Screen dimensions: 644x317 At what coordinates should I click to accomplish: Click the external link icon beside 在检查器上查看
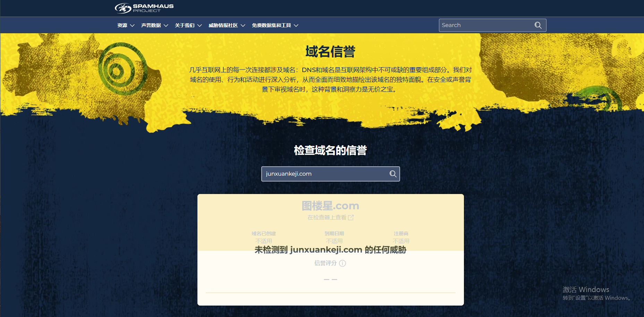tap(351, 218)
